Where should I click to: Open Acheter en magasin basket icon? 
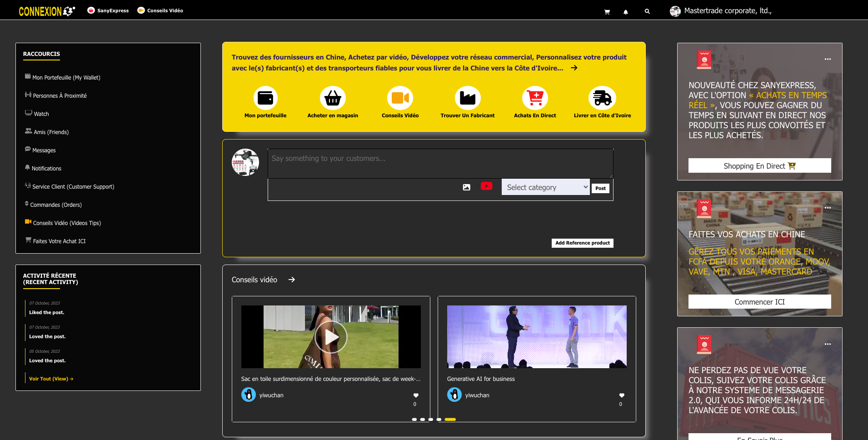click(333, 98)
